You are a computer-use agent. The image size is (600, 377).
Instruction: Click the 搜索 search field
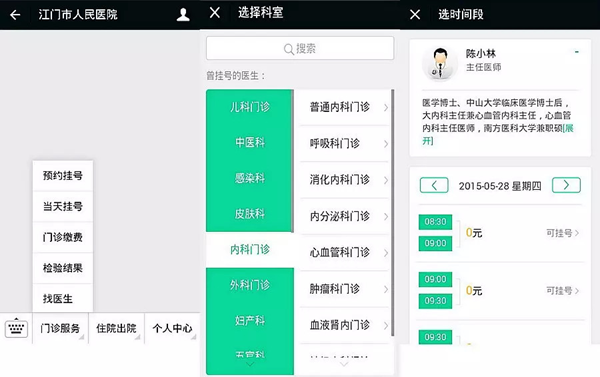(300, 48)
